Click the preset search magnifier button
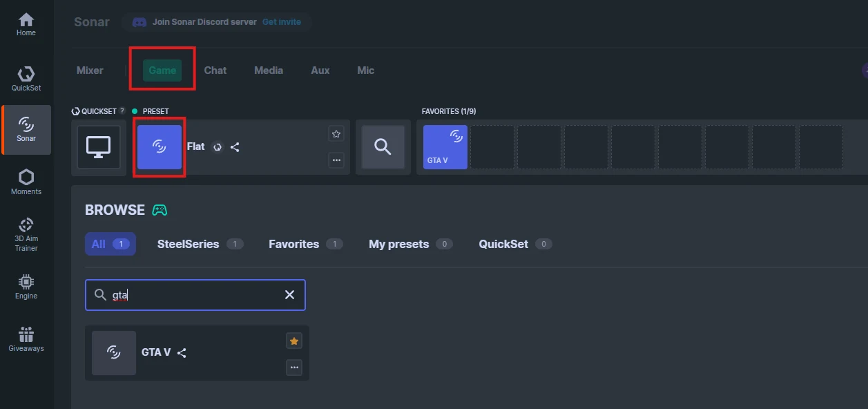This screenshot has width=868, height=409. point(383,147)
